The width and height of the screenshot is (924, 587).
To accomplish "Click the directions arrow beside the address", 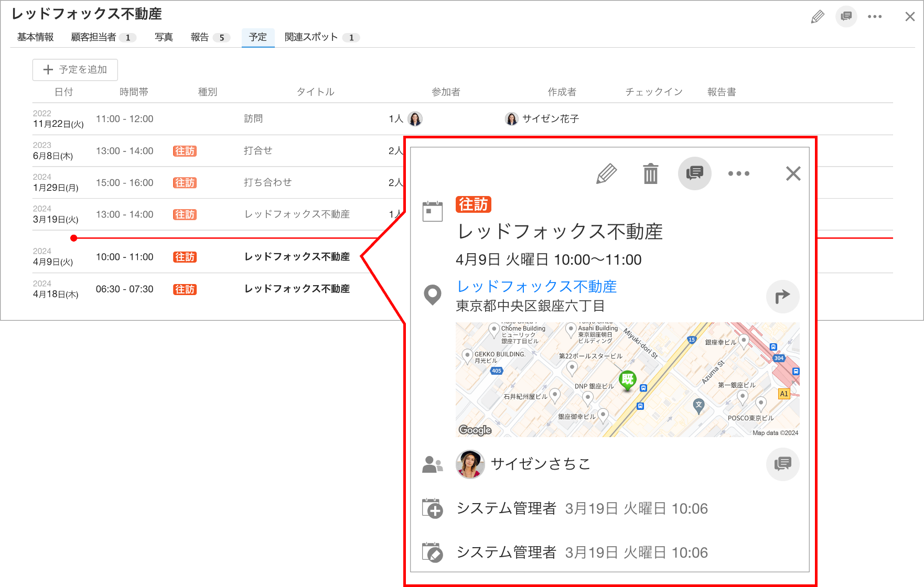I will click(783, 297).
